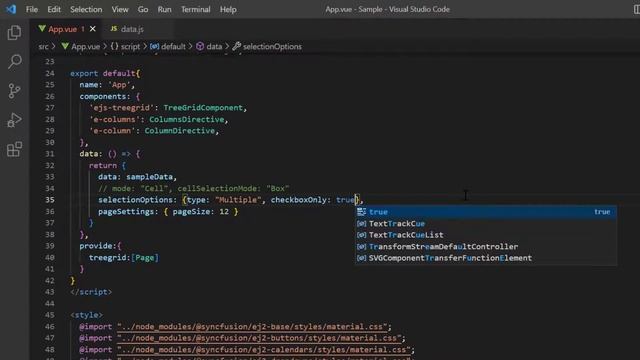
Task: Click the variable icon beside TransformStreamDefaultController
Action: pos(361,247)
